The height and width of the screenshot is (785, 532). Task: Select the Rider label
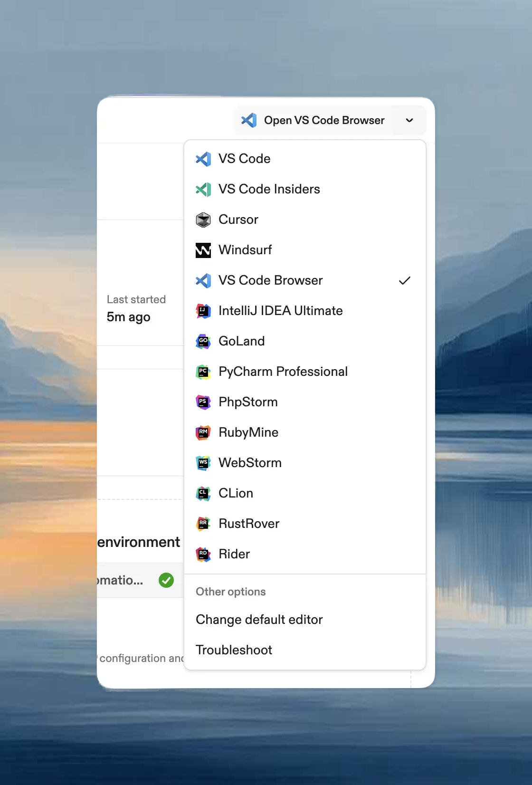click(x=234, y=554)
